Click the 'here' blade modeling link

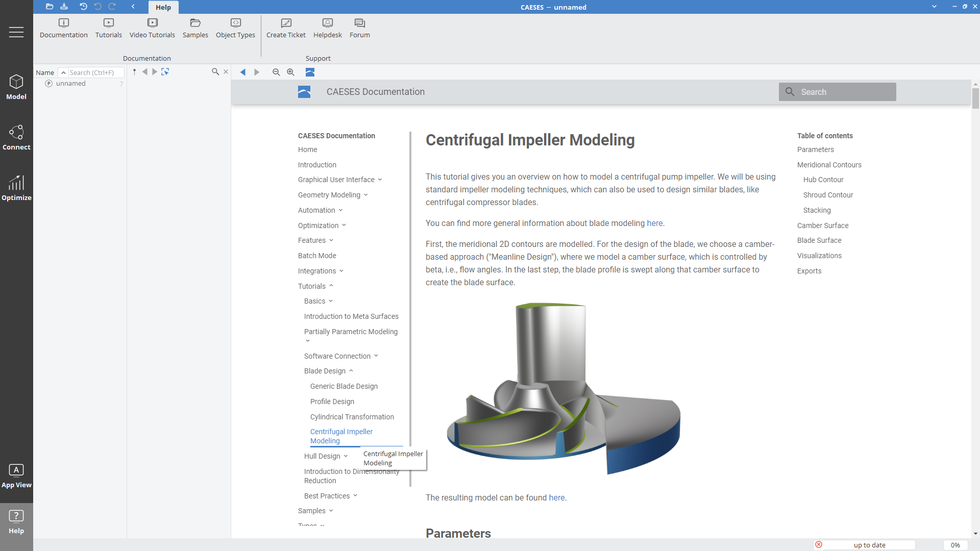[x=654, y=223]
